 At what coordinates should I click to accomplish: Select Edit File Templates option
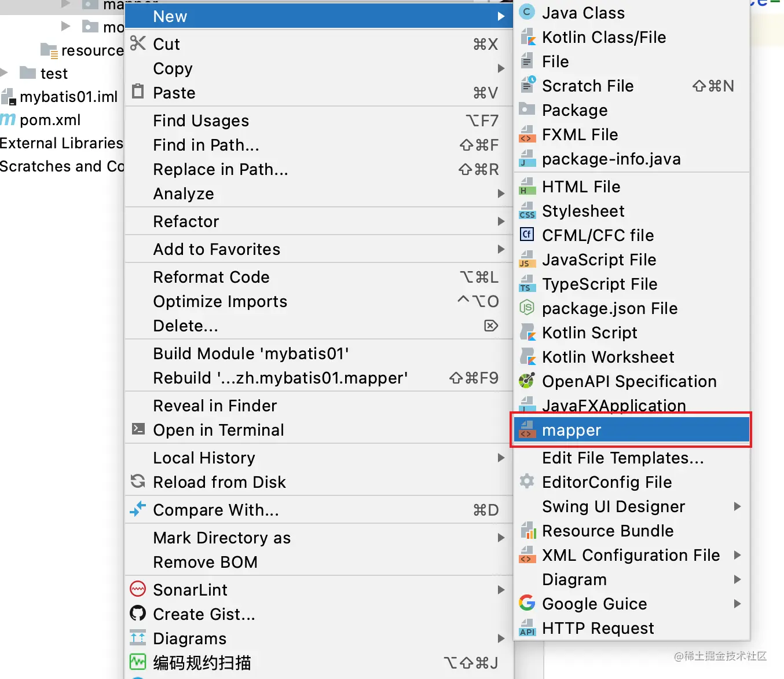622,458
